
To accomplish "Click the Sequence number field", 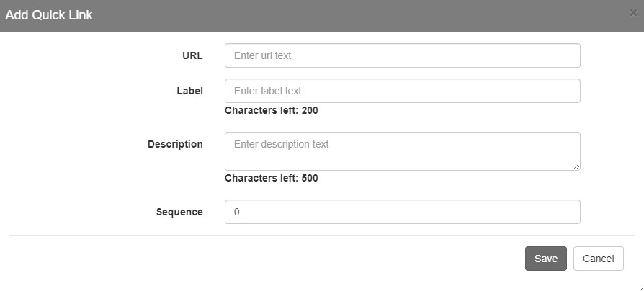I will pyautogui.click(x=403, y=212).
